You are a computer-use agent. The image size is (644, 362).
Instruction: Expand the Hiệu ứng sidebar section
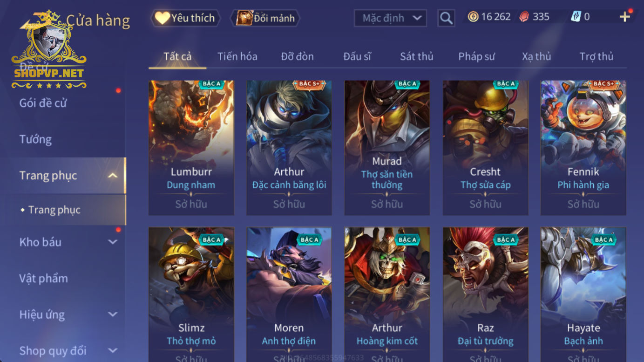[113, 314]
